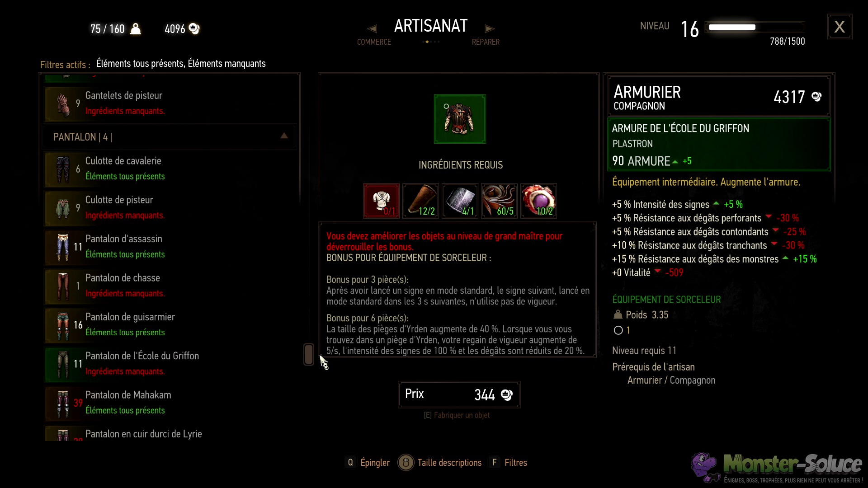Image resolution: width=868 pixels, height=488 pixels.
Task: Close the crafting menu with X
Action: (x=840, y=27)
